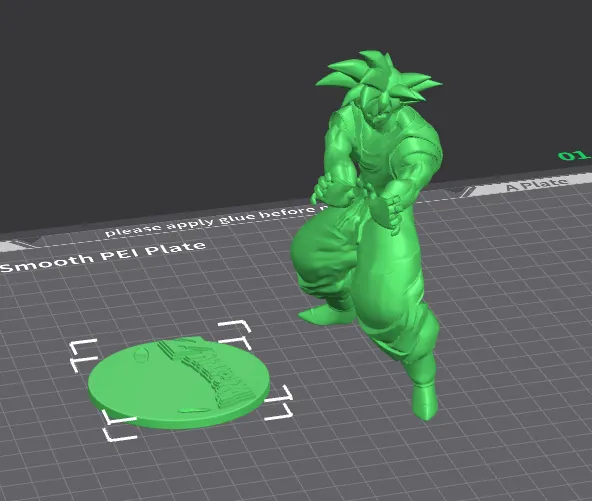Click the selection bracket right of the base

[x=279, y=402]
